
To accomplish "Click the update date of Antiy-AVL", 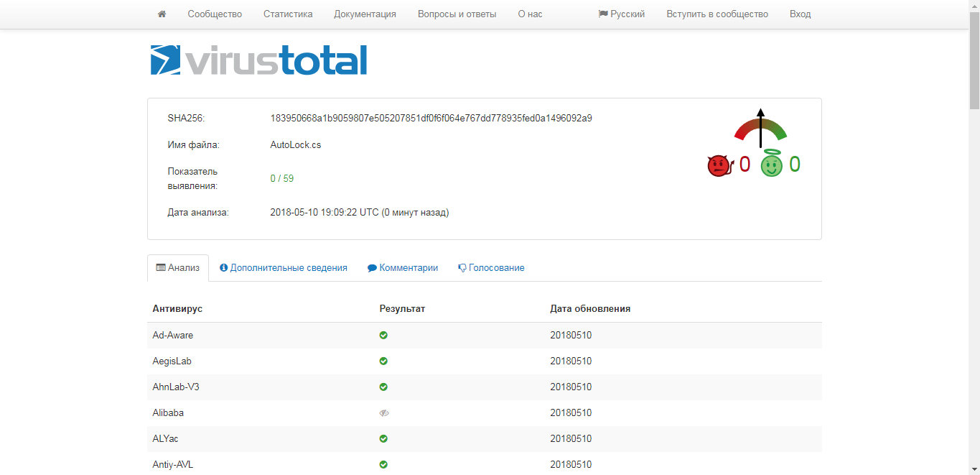I will (571, 464).
